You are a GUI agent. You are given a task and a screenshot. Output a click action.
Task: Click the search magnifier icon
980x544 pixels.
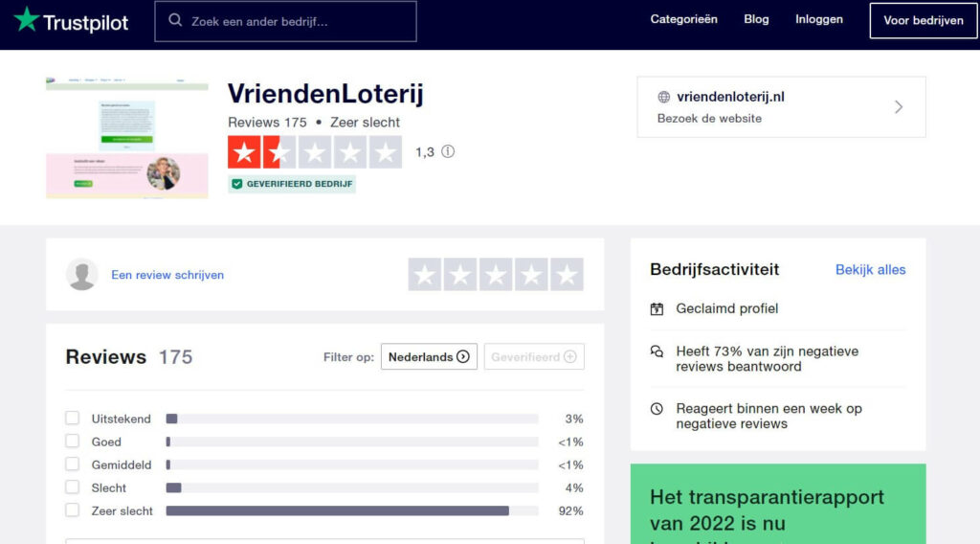point(175,21)
